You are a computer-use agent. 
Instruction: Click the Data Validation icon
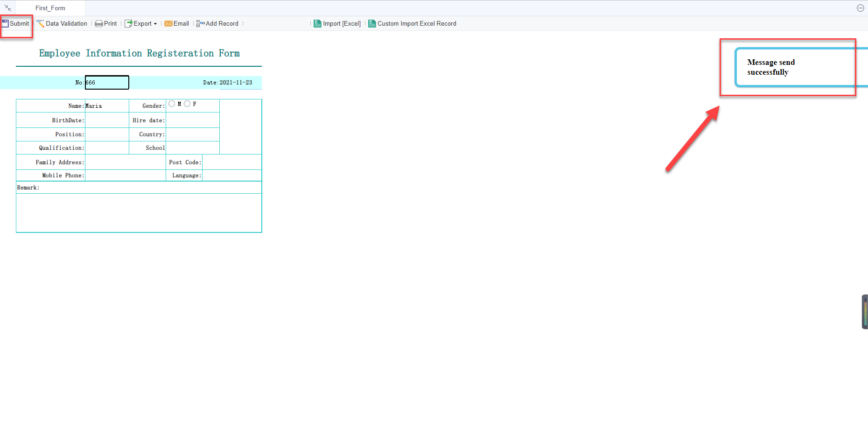pyautogui.click(x=41, y=23)
